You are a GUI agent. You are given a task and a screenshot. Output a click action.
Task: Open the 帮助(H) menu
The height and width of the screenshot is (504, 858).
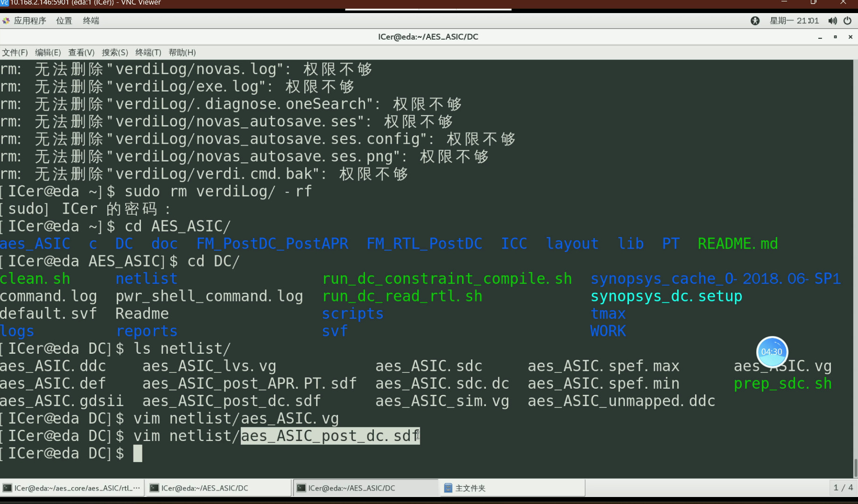(x=182, y=52)
